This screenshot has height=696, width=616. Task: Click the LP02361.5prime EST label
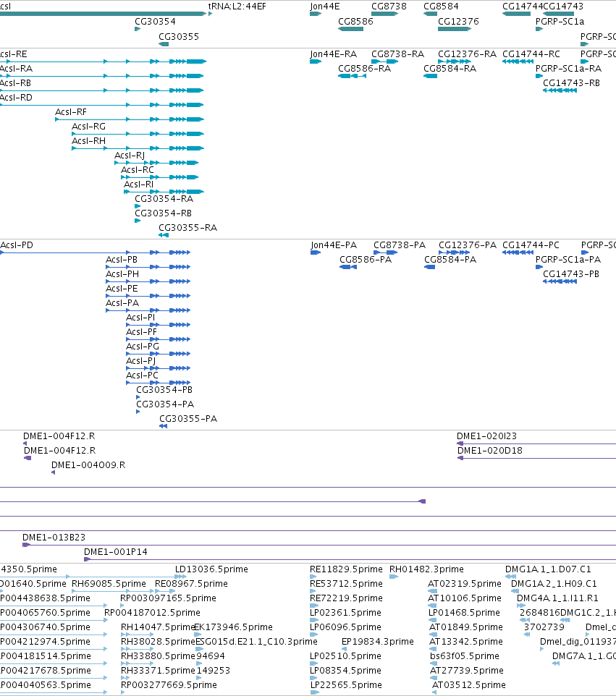point(345,613)
